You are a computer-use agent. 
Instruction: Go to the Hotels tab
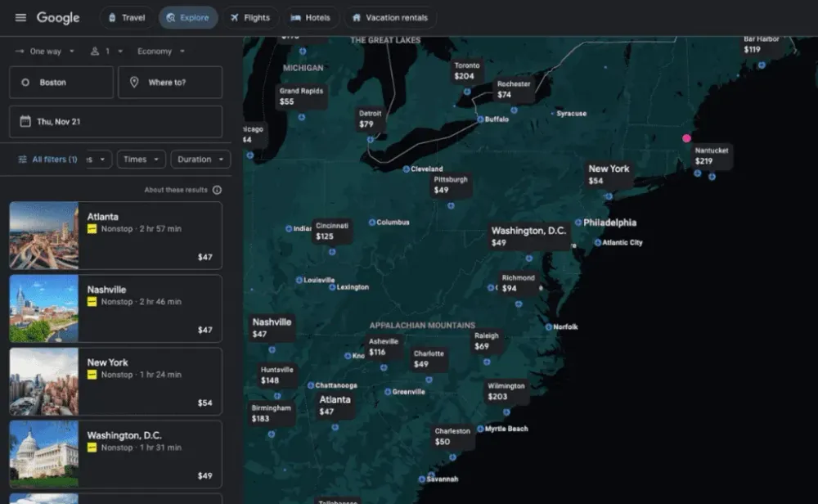click(311, 18)
